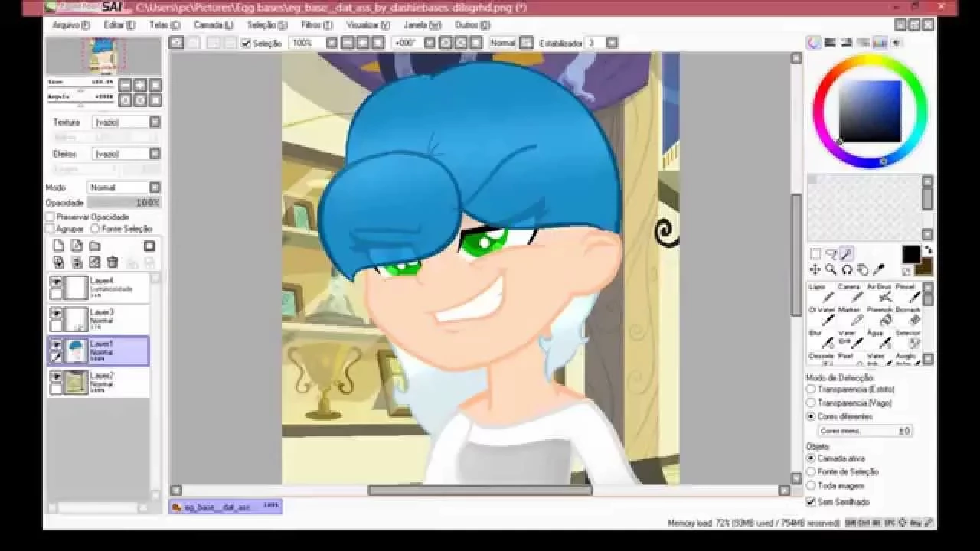Open the Janela menu
This screenshot has height=551, width=980.
(x=423, y=25)
